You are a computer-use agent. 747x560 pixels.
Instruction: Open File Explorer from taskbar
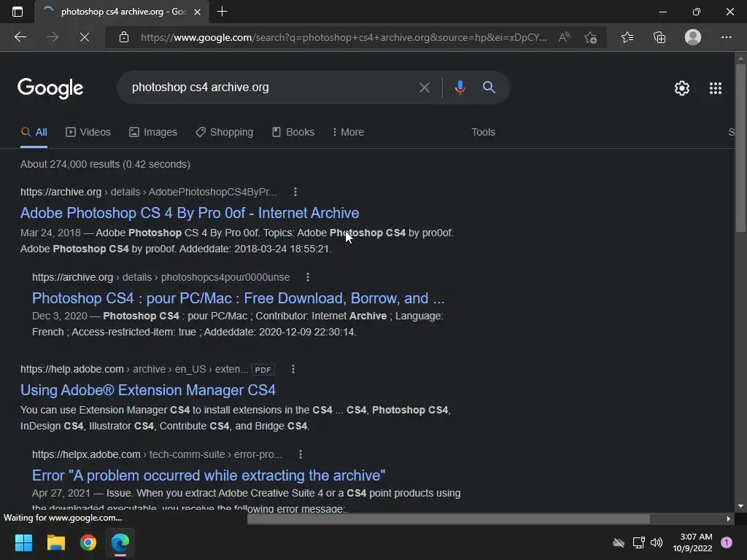coord(55,542)
